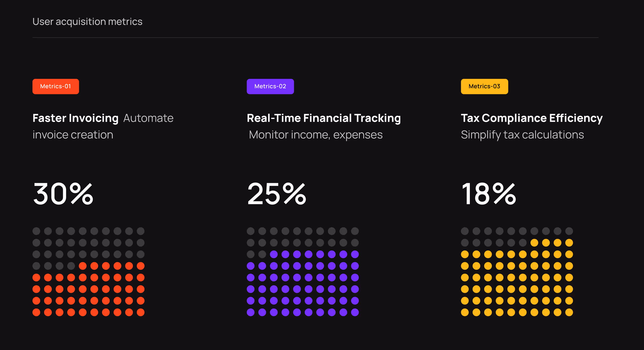
Task: Click the Monitor income, expenses description
Action: click(x=316, y=135)
